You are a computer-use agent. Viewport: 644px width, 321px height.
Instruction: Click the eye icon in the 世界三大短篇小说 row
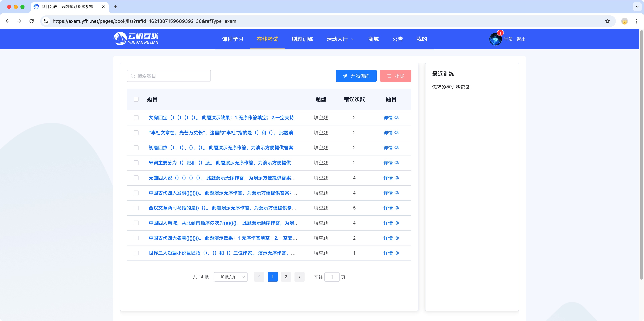point(397,253)
